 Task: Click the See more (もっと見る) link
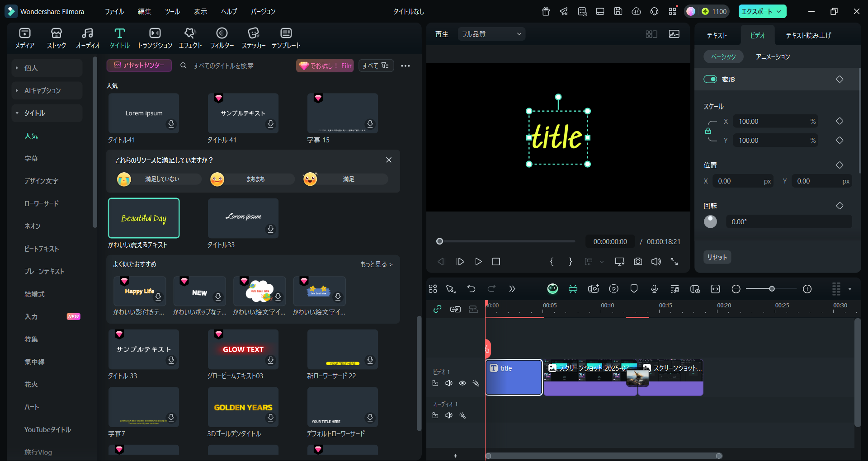tap(376, 264)
